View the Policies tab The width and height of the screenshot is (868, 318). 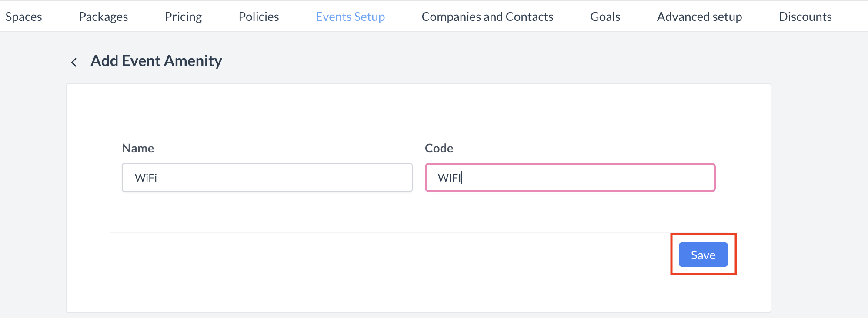click(258, 17)
